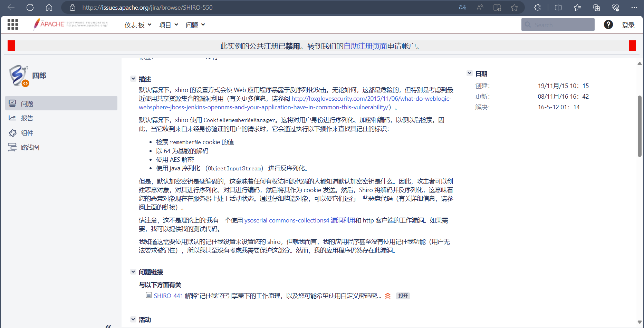Open the help question mark icon

click(x=608, y=24)
